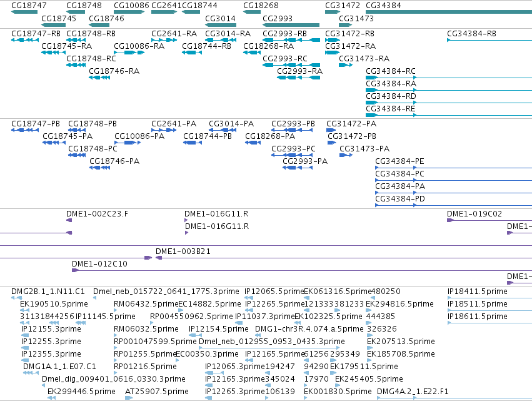
Task: Click the DME1-002C23.F clone label
Action: [97, 213]
